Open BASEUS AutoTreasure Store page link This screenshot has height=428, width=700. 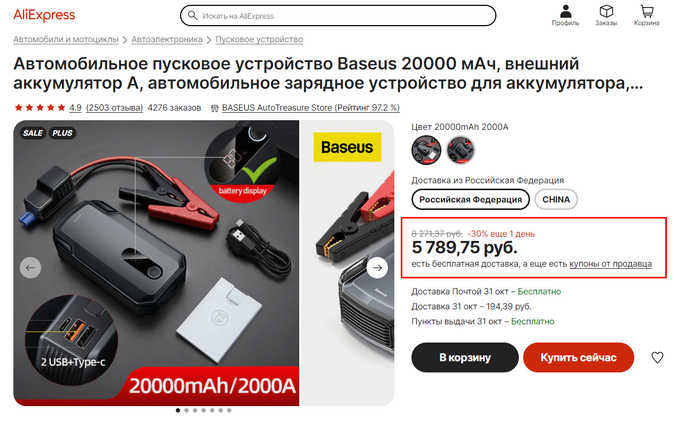coord(310,108)
